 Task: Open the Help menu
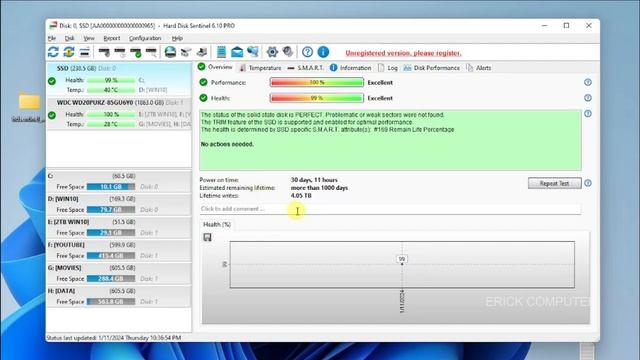point(177,38)
